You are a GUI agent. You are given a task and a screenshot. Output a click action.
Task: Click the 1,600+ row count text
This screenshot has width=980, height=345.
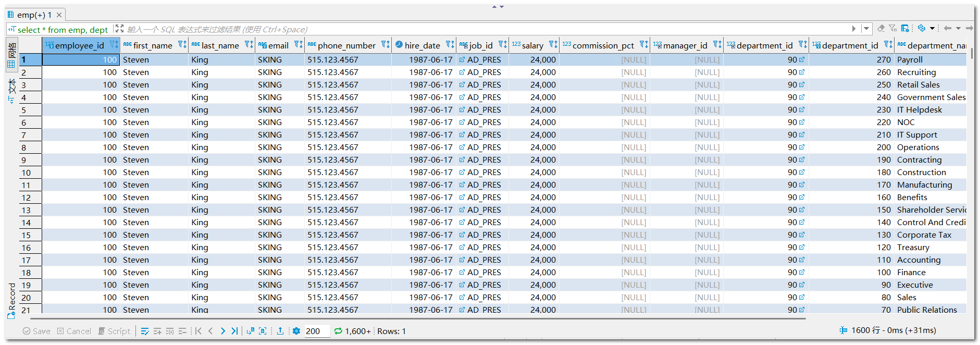click(x=358, y=331)
